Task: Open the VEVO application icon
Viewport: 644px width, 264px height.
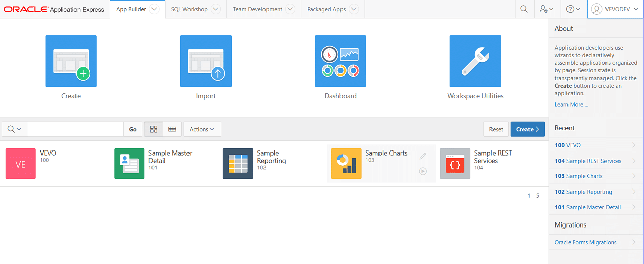Action: [x=21, y=164]
